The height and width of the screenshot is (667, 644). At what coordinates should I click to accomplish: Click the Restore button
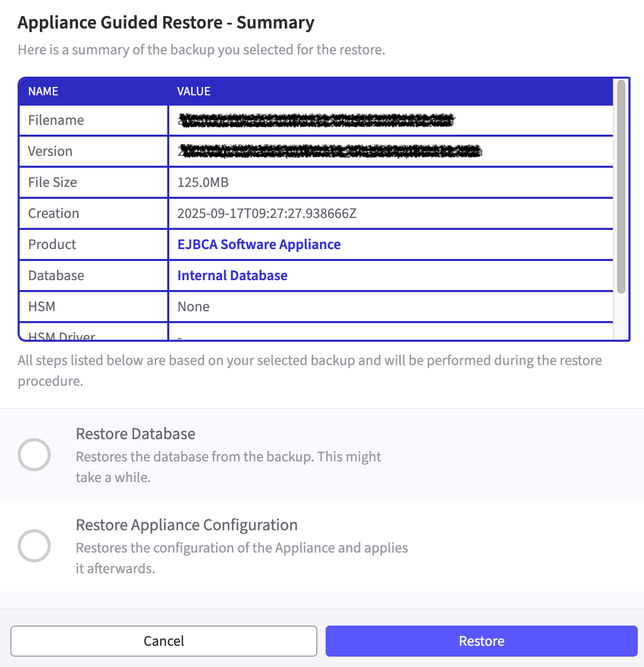[481, 641]
